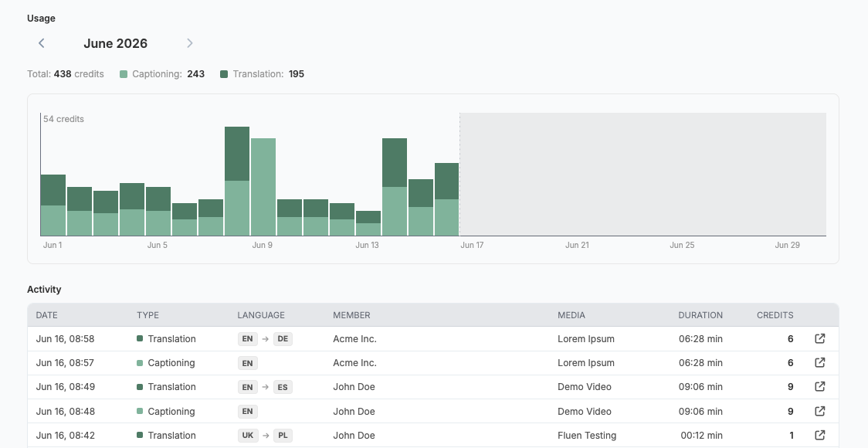Click 'Jun 16, 08:58' date cell
868x448 pixels.
click(x=65, y=339)
